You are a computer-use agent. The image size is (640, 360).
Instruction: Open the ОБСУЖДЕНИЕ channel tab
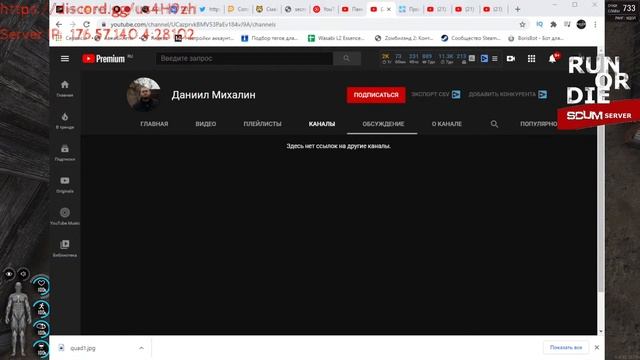(x=383, y=124)
